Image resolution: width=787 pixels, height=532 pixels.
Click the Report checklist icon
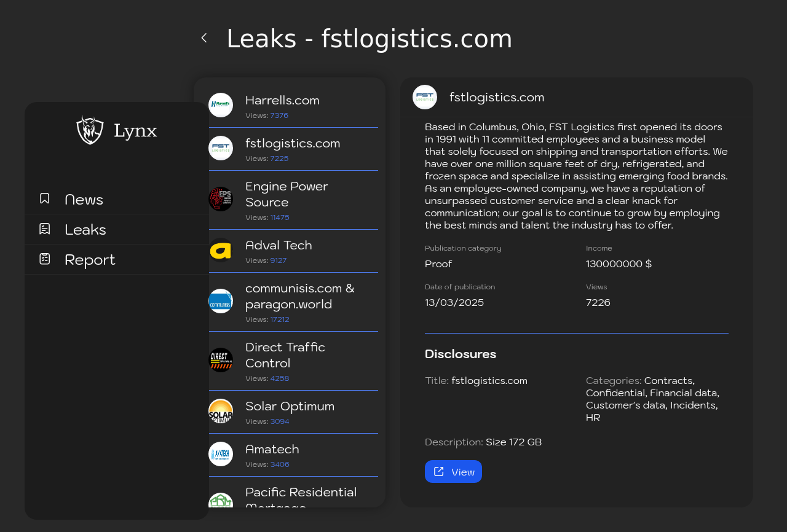point(45,259)
